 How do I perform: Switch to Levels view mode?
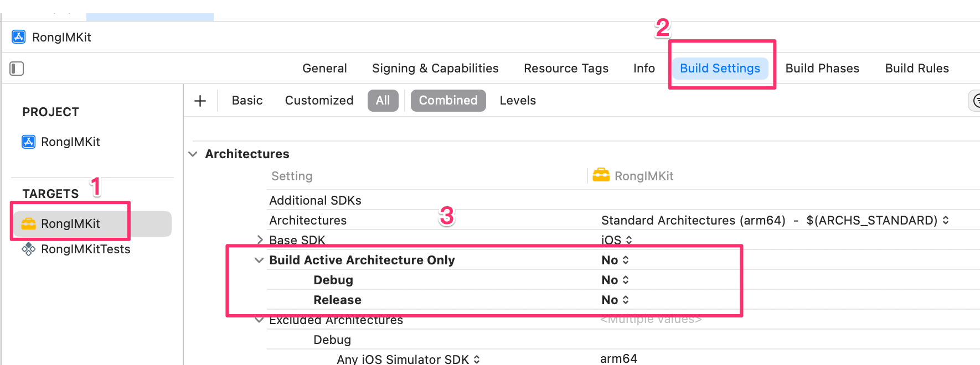pos(518,101)
